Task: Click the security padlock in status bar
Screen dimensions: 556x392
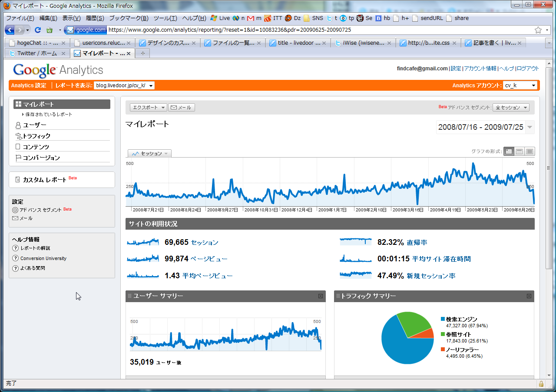Action: tap(541, 383)
